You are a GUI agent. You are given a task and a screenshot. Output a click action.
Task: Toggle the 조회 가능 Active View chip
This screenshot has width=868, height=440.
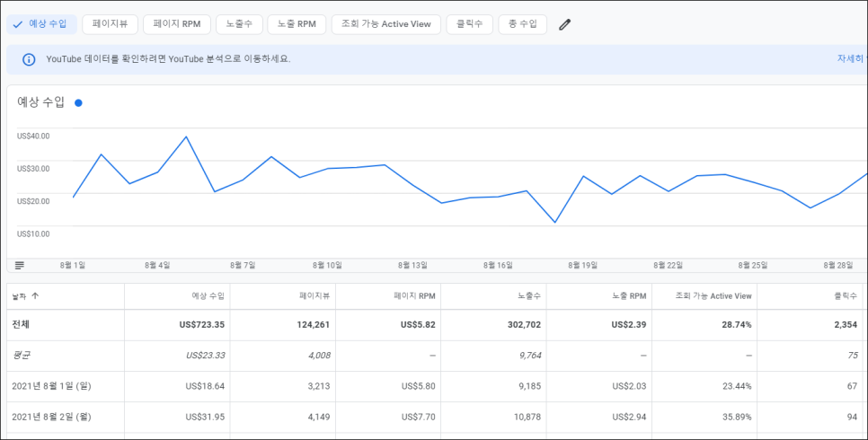[385, 24]
